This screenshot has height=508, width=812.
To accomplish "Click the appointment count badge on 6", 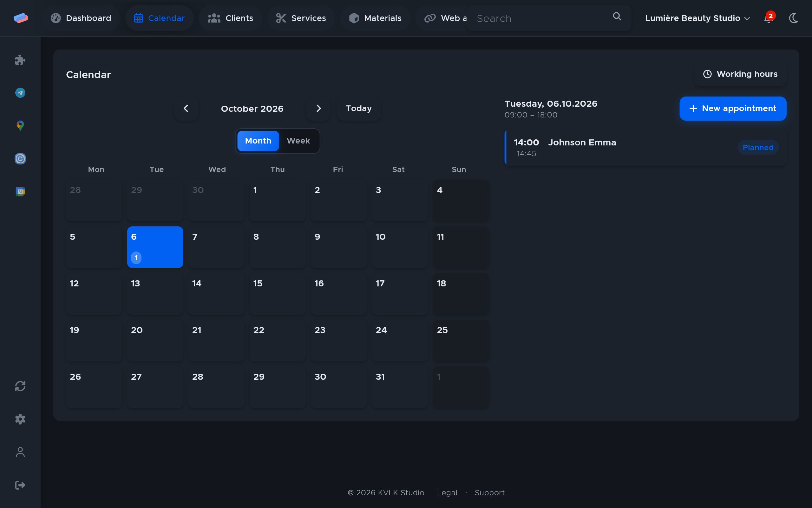I will (136, 258).
